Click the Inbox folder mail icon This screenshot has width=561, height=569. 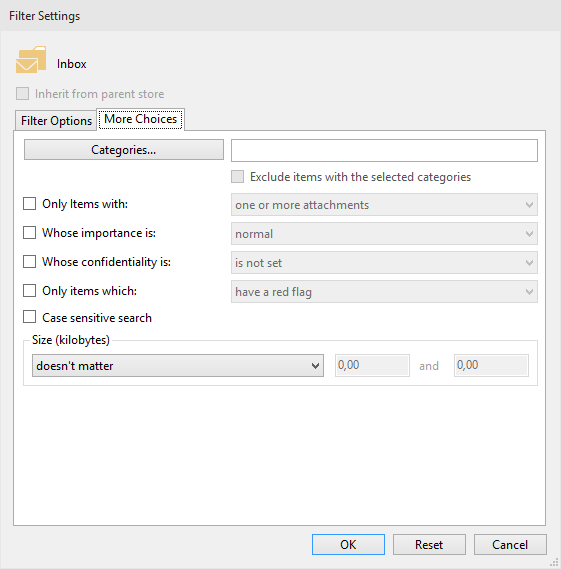coord(31,60)
